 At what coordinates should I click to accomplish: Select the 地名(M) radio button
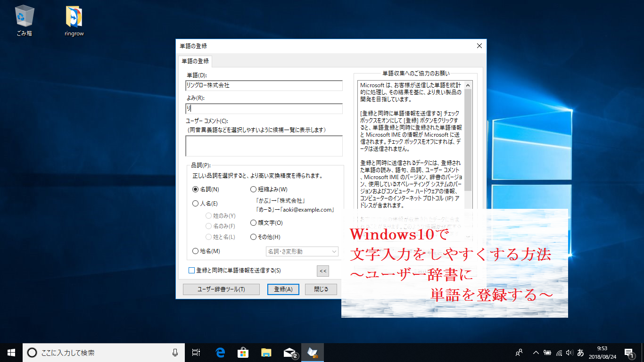[206, 251]
